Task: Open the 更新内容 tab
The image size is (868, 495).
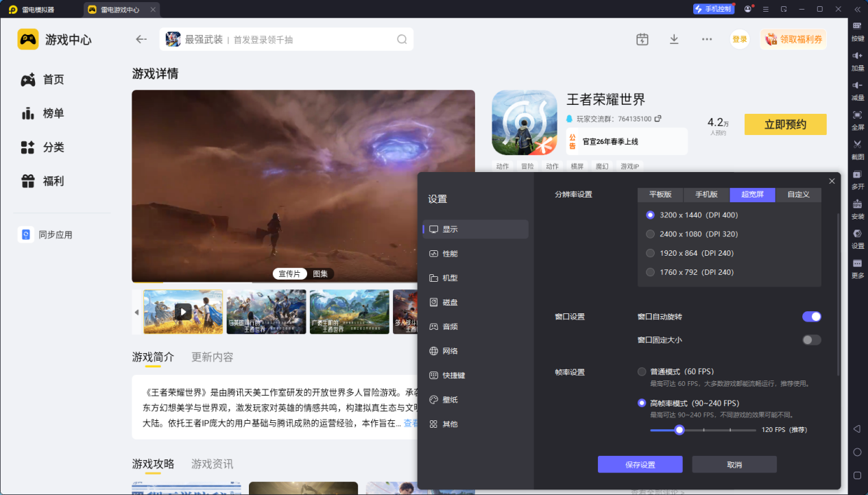Action: [x=211, y=357]
